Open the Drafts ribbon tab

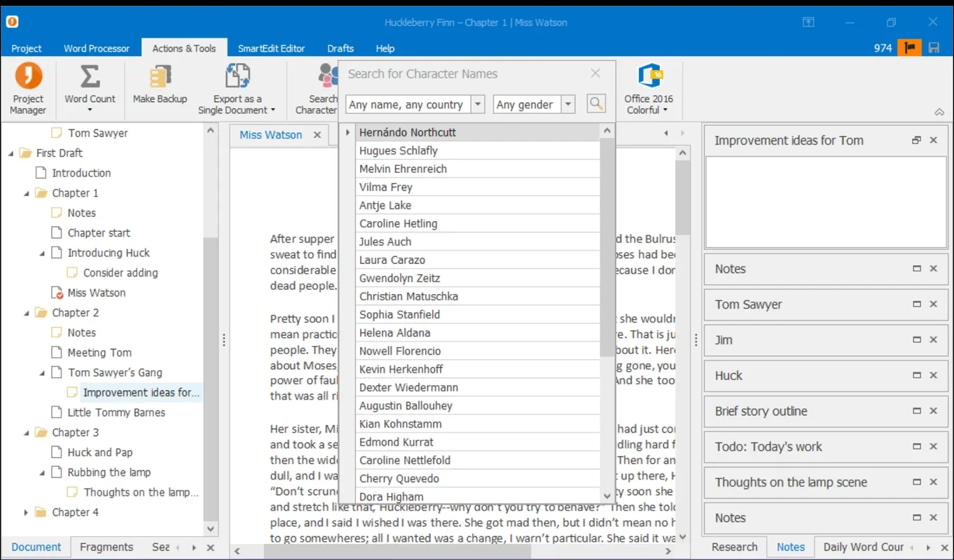[x=340, y=48]
